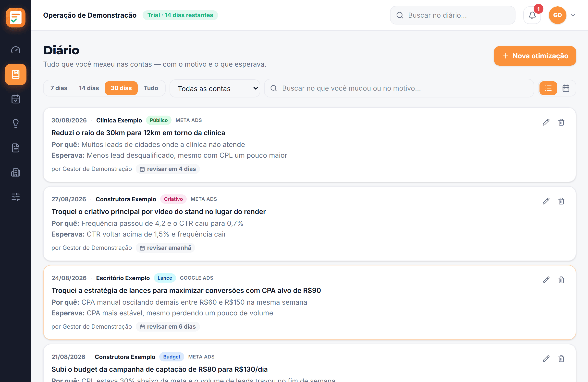Select the 30 dias filter
Viewport: 588px width, 382px height.
(x=121, y=88)
